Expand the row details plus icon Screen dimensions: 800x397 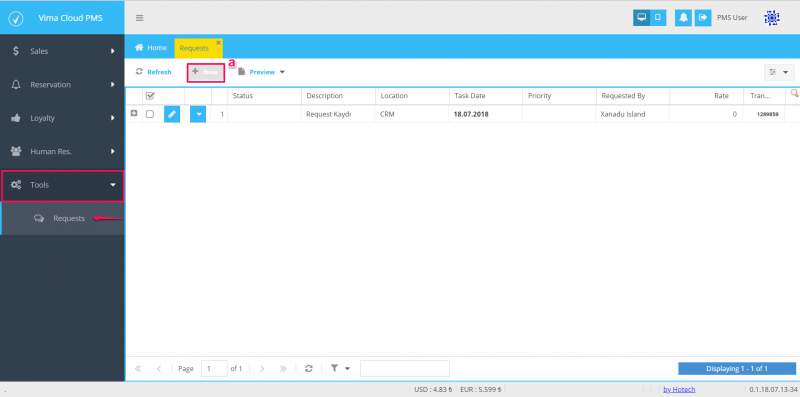(x=134, y=113)
